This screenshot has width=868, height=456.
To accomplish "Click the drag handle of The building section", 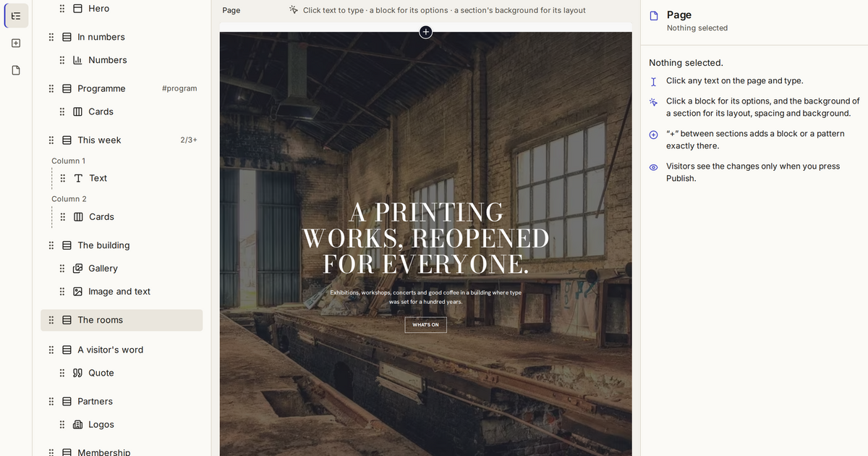I will [x=51, y=245].
